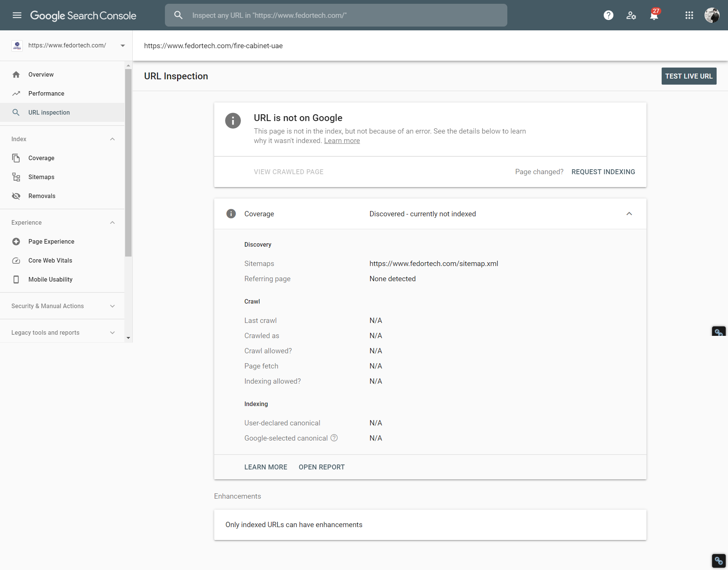Viewport: 728px width, 570px height.
Task: Click the Google Search Console logo
Action: click(83, 15)
